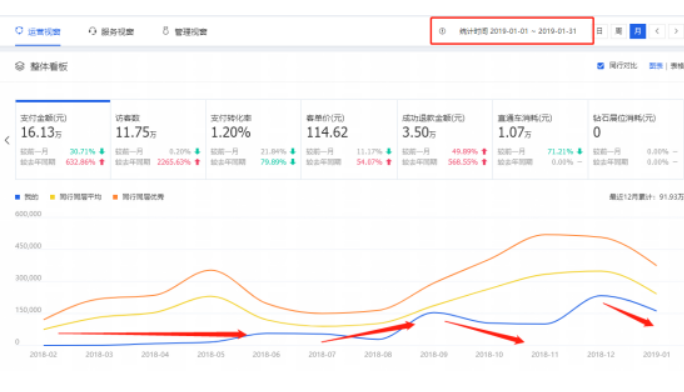The height and width of the screenshot is (392, 684).
Task: Click the 2019-01 x-axis label
Action: [657, 355]
